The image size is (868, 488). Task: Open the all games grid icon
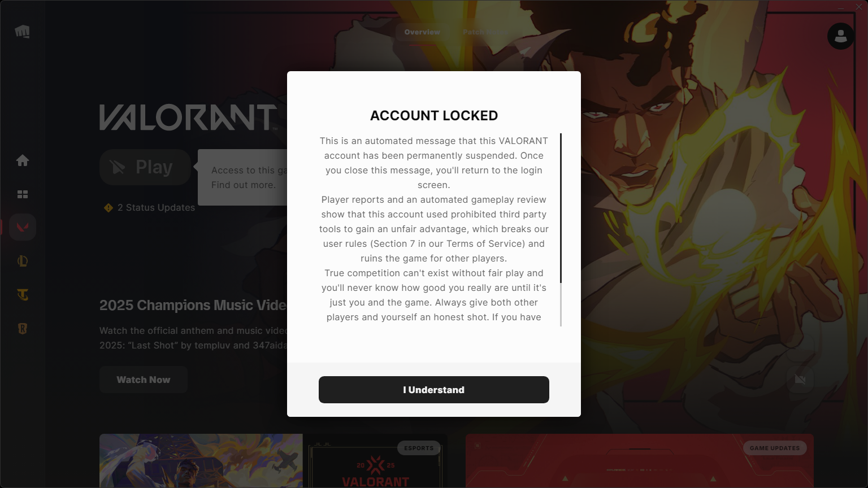pyautogui.click(x=23, y=194)
